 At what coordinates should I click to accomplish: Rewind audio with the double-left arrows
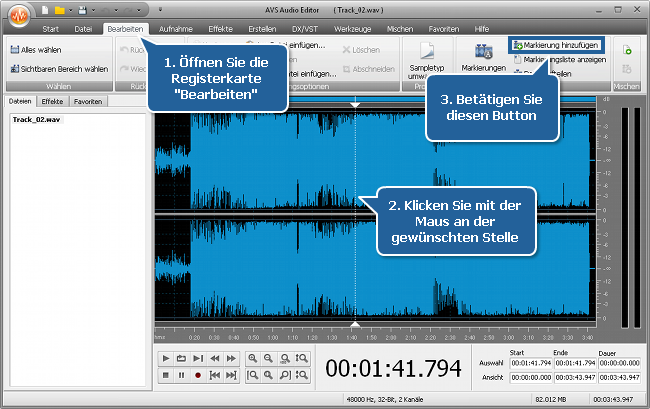point(215,358)
